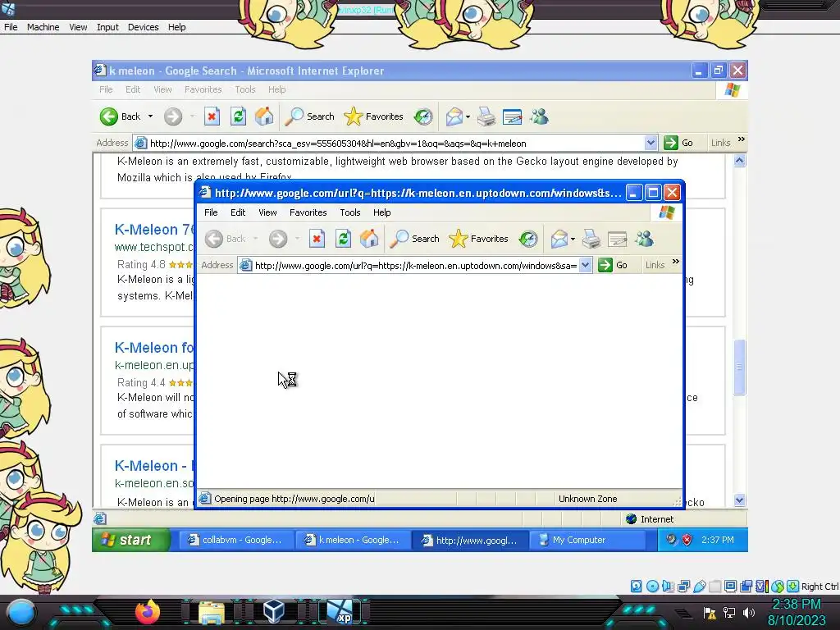Click host start orb button
840x630 pixels.
tap(21, 612)
